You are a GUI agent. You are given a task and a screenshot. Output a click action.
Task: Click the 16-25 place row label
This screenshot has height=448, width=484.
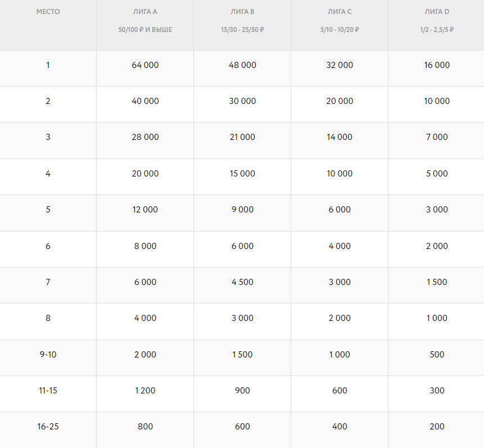click(48, 427)
